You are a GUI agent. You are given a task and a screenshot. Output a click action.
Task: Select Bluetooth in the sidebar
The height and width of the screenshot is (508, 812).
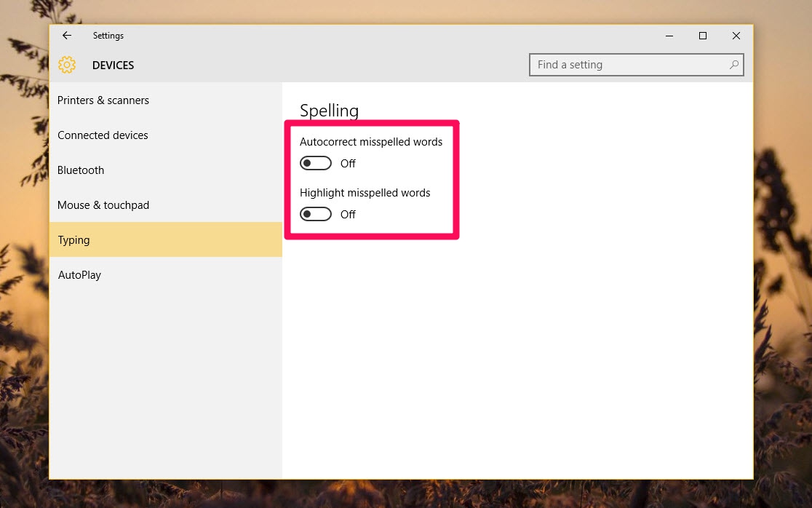point(166,170)
